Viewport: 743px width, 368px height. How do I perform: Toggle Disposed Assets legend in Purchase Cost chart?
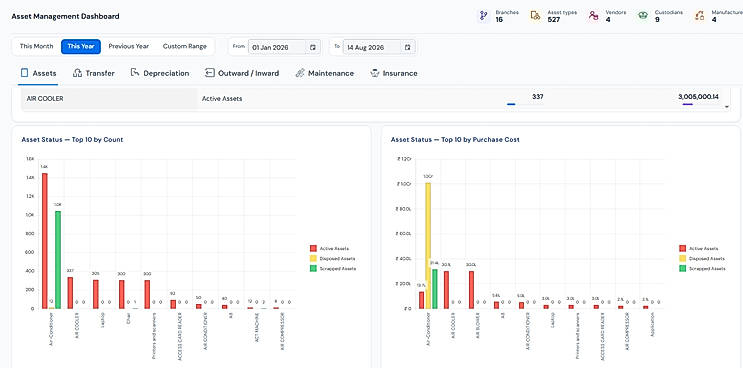coord(701,259)
